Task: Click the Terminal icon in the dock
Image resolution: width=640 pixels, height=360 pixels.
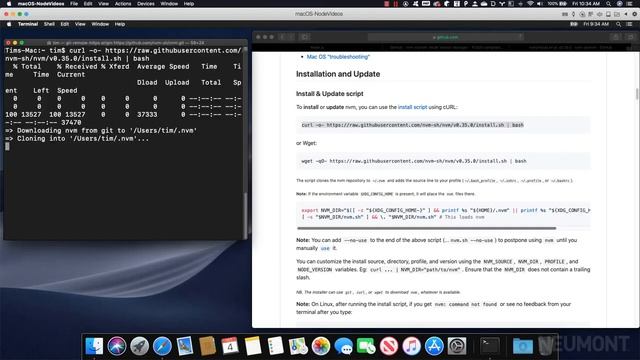Action: (489, 346)
